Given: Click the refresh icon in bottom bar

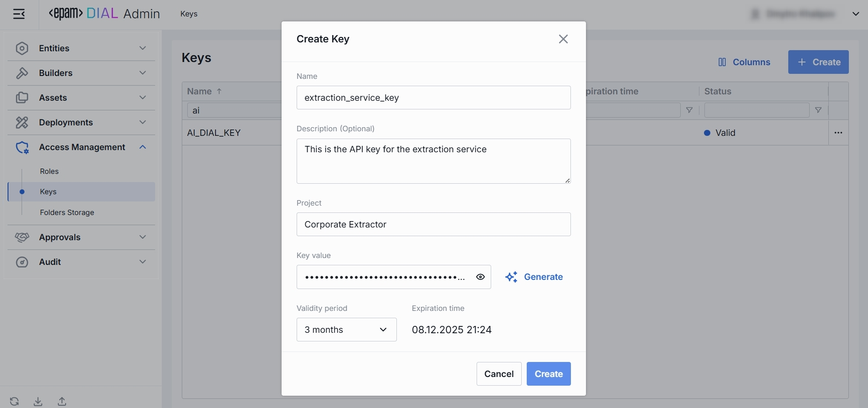Looking at the screenshot, I should (15, 401).
